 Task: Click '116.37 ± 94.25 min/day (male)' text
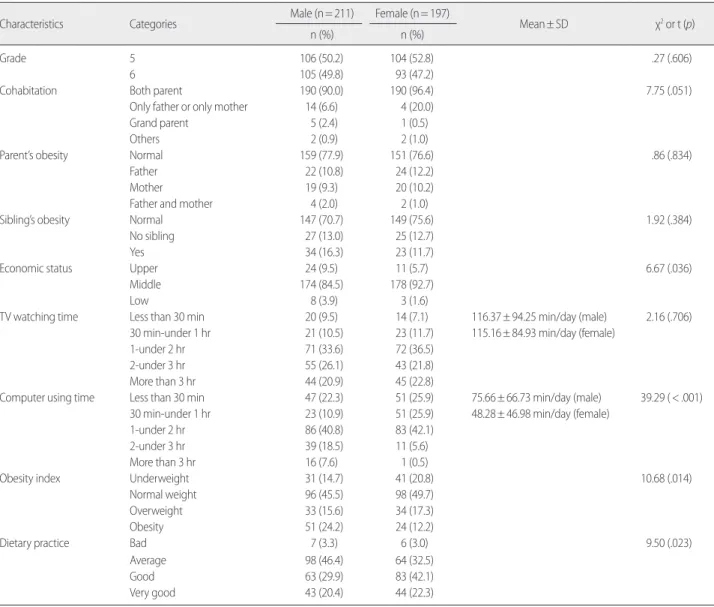[x=539, y=317]
